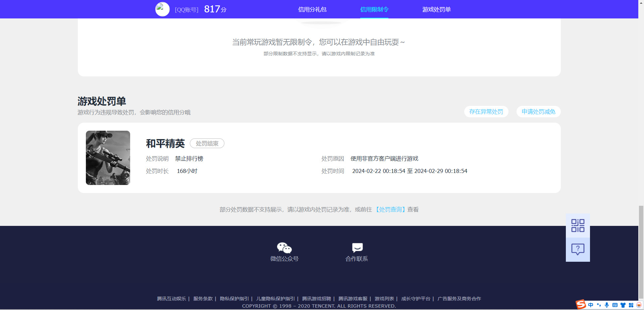Viewport: 644px width, 310px height.
Task: Click the QR code floating icon
Action: point(578,226)
